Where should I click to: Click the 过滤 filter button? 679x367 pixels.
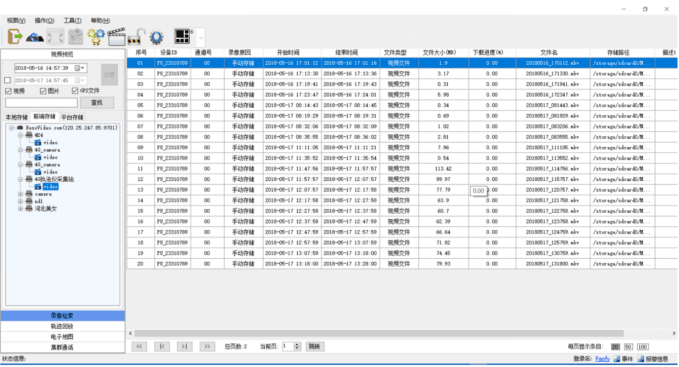[x=109, y=74]
